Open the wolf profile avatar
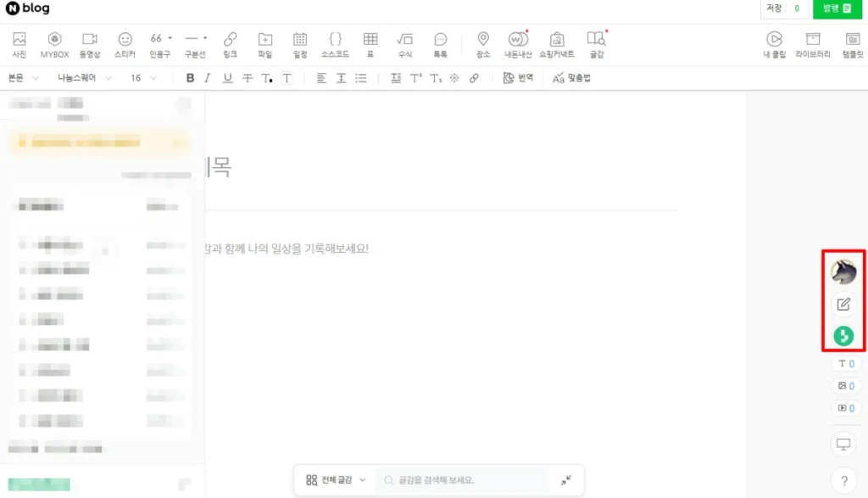 pyautogui.click(x=843, y=272)
